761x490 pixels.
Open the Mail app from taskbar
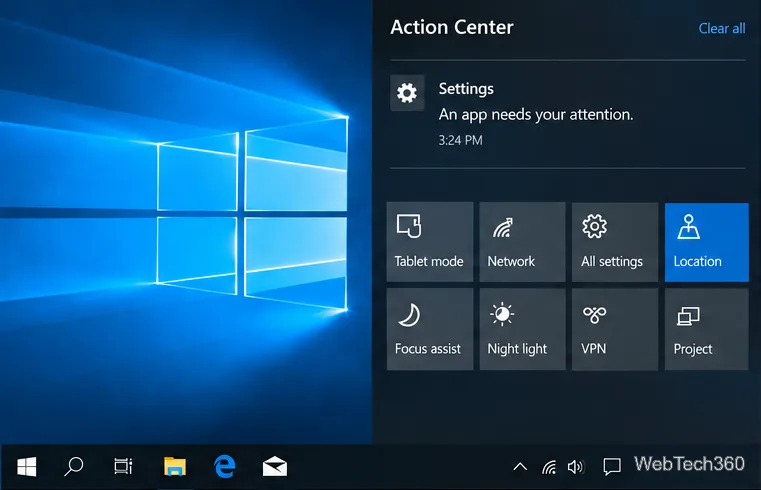pos(275,467)
